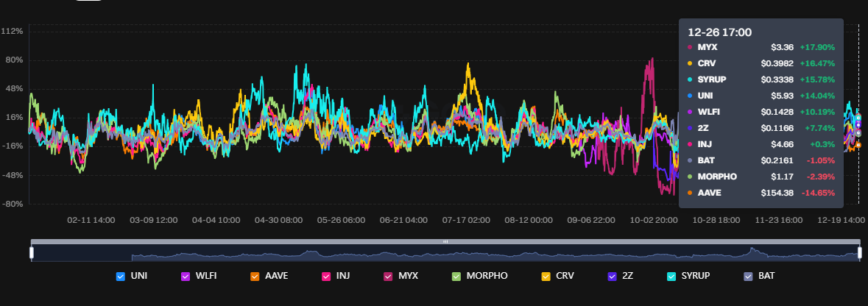Image resolution: width=868 pixels, height=306 pixels.
Task: Uncheck MORPHO in the legend
Action: click(x=456, y=276)
